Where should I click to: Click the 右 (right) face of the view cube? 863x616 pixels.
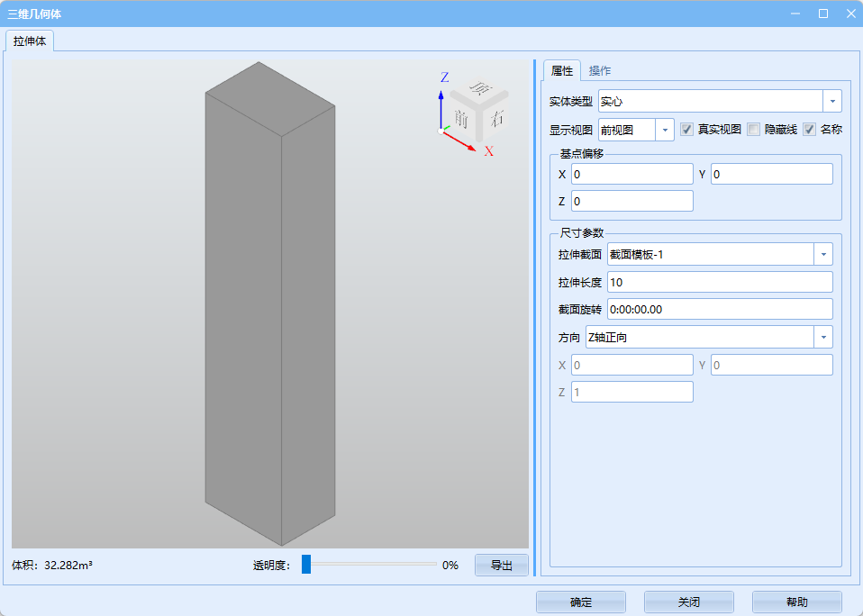[496, 117]
